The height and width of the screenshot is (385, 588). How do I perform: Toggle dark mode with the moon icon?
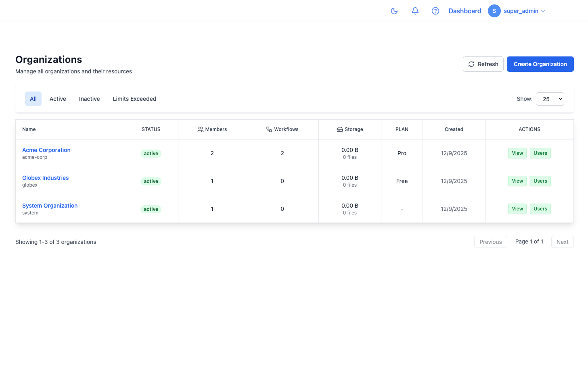[394, 11]
